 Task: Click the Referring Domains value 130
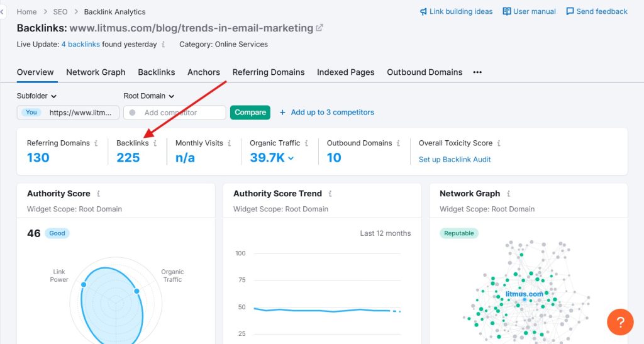38,158
